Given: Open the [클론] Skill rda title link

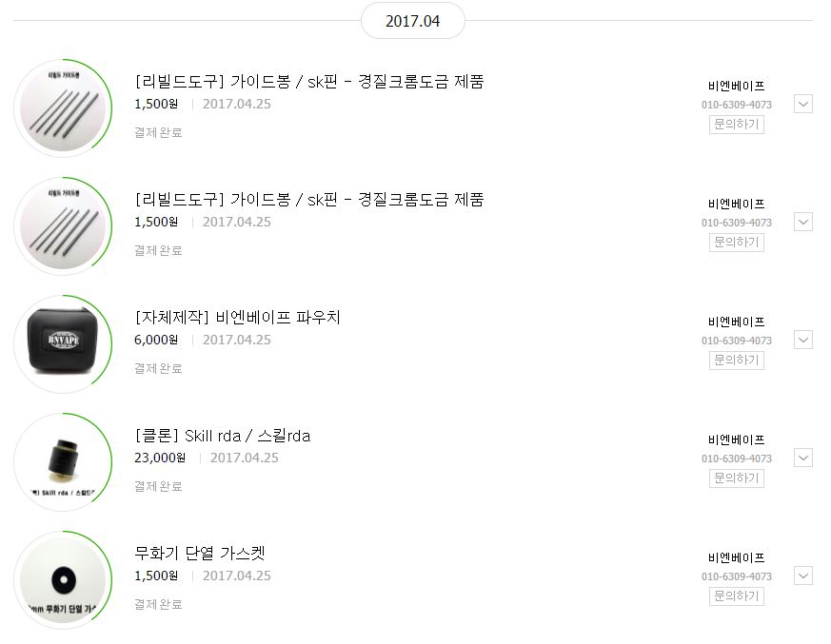Looking at the screenshot, I should coord(223,436).
